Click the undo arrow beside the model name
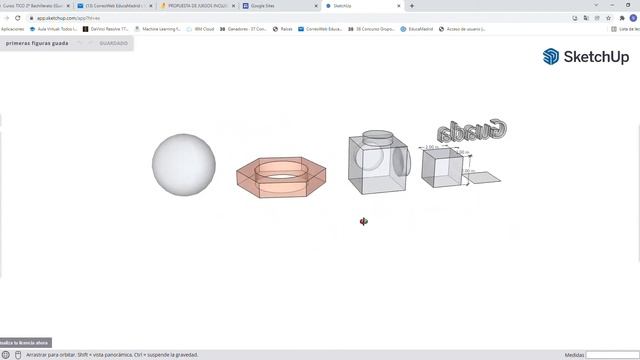This screenshot has height=360, width=640. (80, 43)
